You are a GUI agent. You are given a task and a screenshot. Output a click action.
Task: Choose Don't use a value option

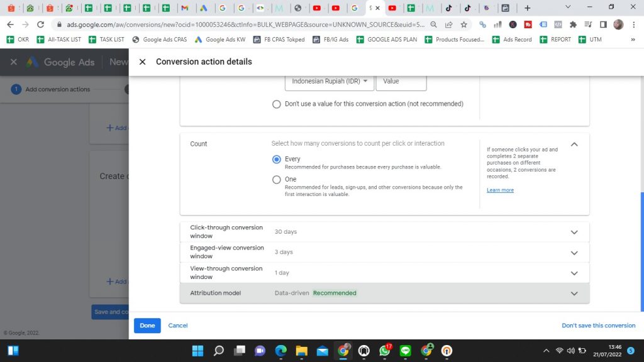[277, 104]
